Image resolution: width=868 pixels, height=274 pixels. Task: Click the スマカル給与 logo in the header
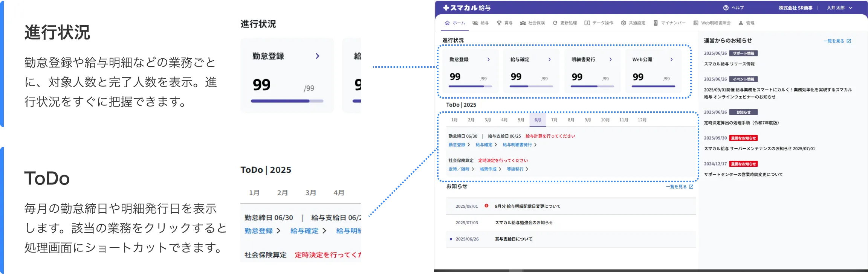point(467,8)
